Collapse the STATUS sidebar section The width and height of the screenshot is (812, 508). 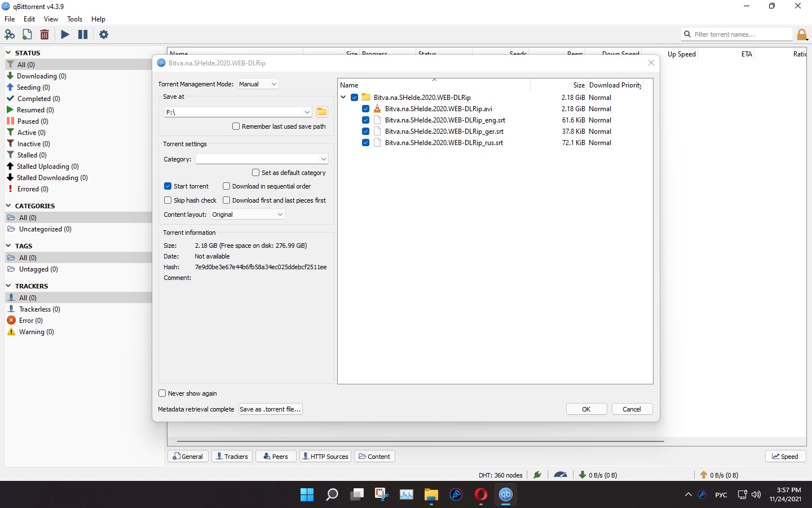point(8,52)
